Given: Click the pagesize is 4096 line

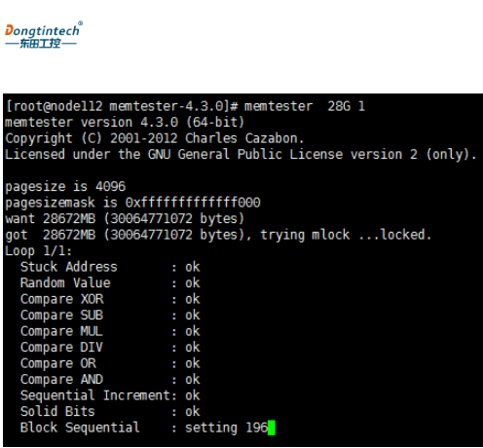Looking at the screenshot, I should pyautogui.click(x=65, y=187).
